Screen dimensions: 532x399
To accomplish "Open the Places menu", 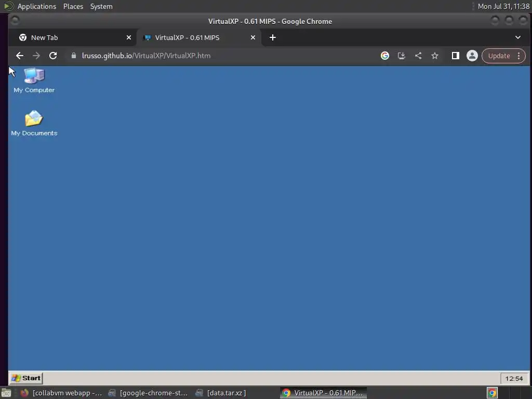I will coord(73,6).
